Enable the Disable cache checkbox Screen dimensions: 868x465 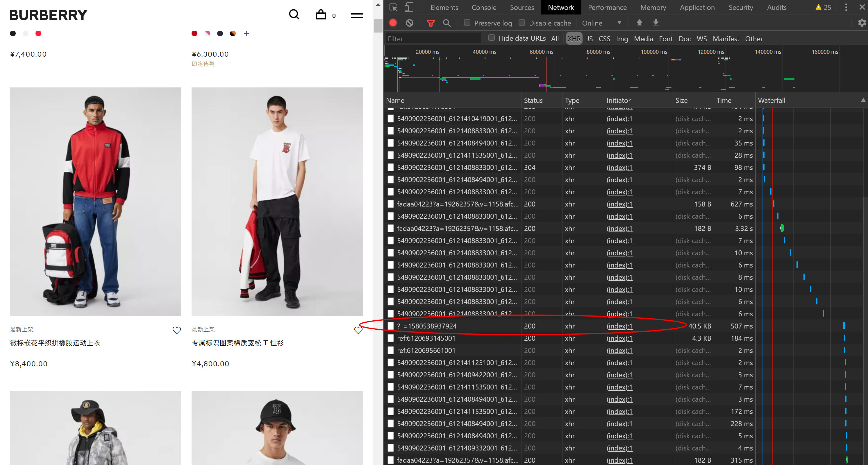point(521,23)
